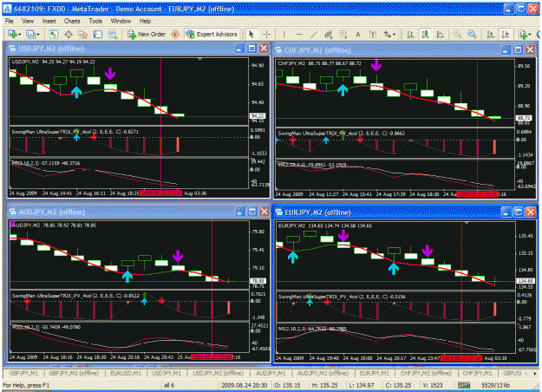Click the Indicators list toolbar icon
542x392 pixels.
pos(523,34)
